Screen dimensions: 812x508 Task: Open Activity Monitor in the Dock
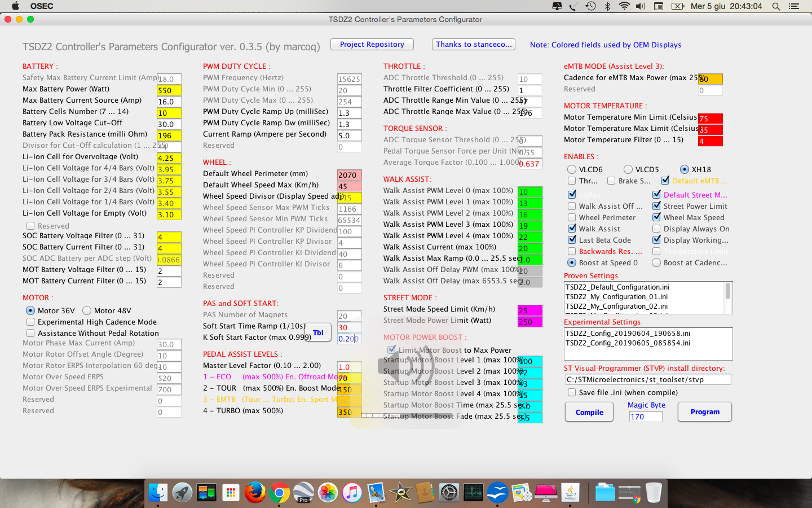pyautogui.click(x=473, y=493)
